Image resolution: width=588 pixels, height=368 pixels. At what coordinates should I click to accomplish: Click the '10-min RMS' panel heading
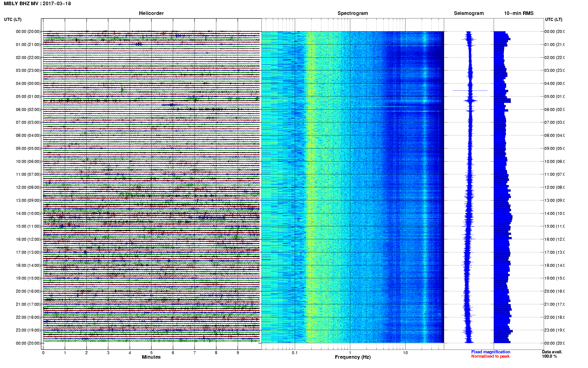pos(519,13)
